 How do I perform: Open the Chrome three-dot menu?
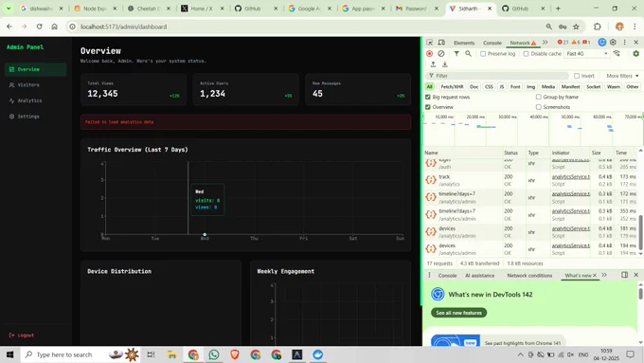[635, 27]
